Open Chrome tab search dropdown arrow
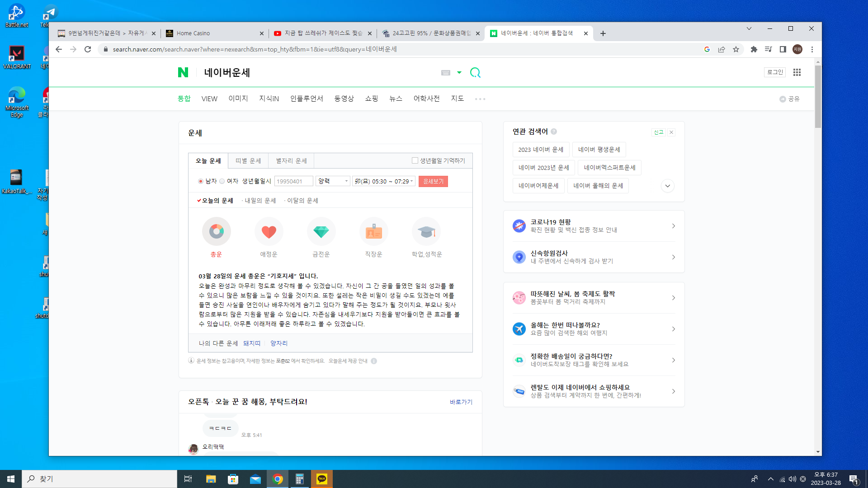 pos(749,28)
